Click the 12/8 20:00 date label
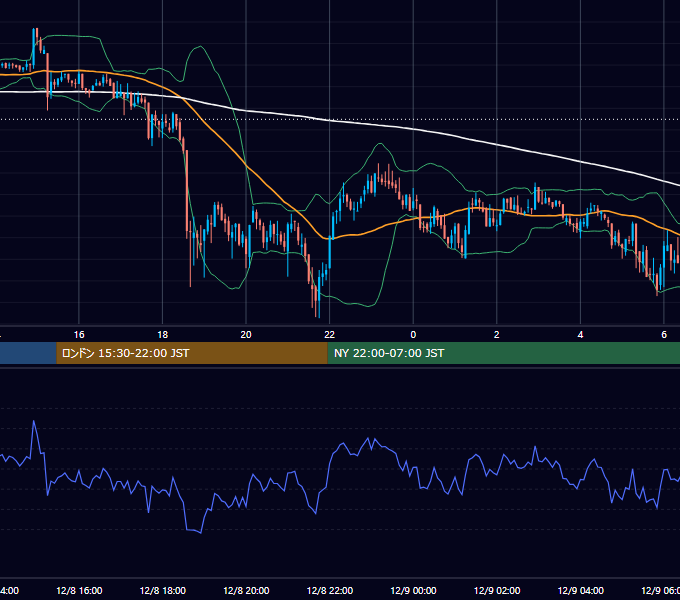The image size is (680, 600). pos(246,590)
